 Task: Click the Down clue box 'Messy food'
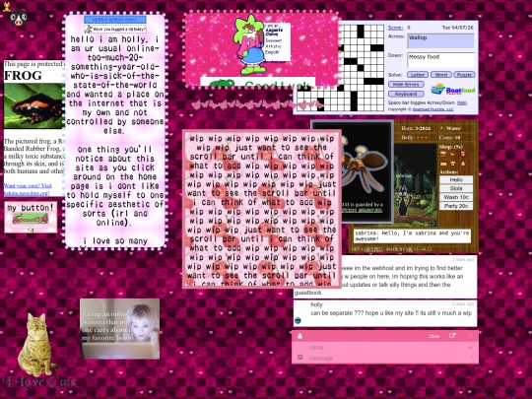[x=440, y=60]
